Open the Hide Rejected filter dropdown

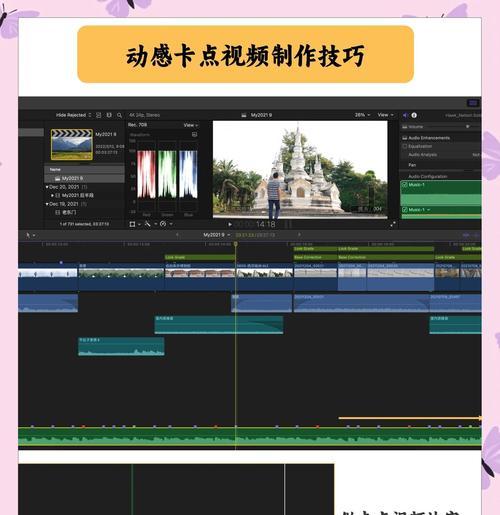click(73, 115)
